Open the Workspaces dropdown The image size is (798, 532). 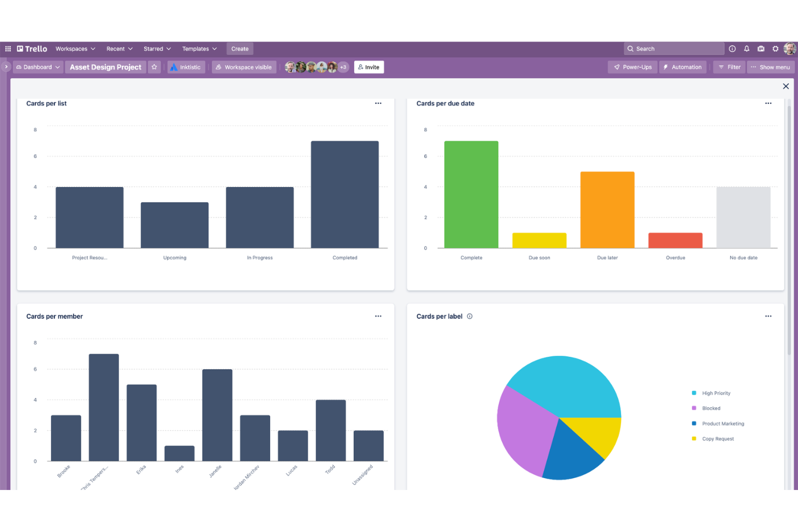(x=75, y=49)
